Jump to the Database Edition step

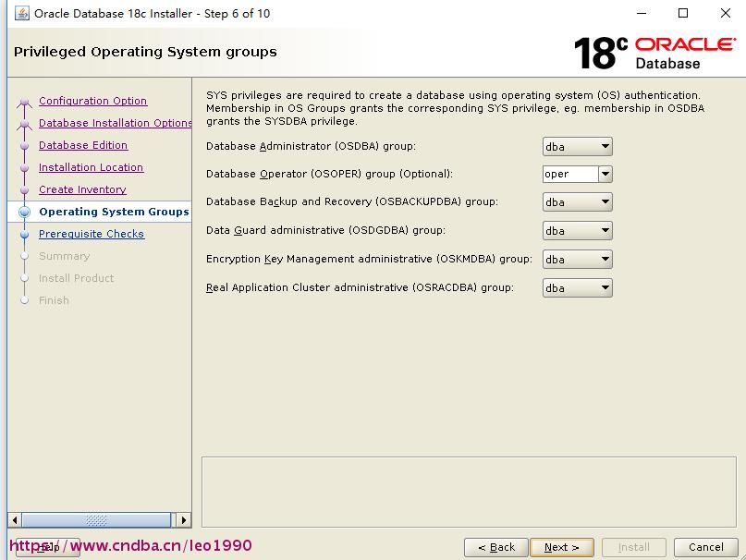83,145
